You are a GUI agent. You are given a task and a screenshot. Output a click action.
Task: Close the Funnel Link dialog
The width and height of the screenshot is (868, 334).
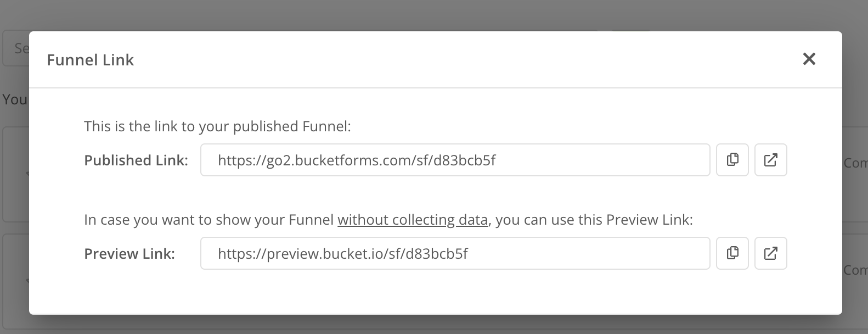click(x=809, y=59)
